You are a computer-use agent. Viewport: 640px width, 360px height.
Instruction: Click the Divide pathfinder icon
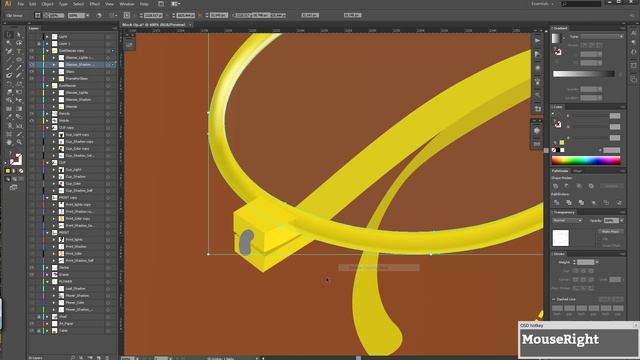tap(556, 202)
